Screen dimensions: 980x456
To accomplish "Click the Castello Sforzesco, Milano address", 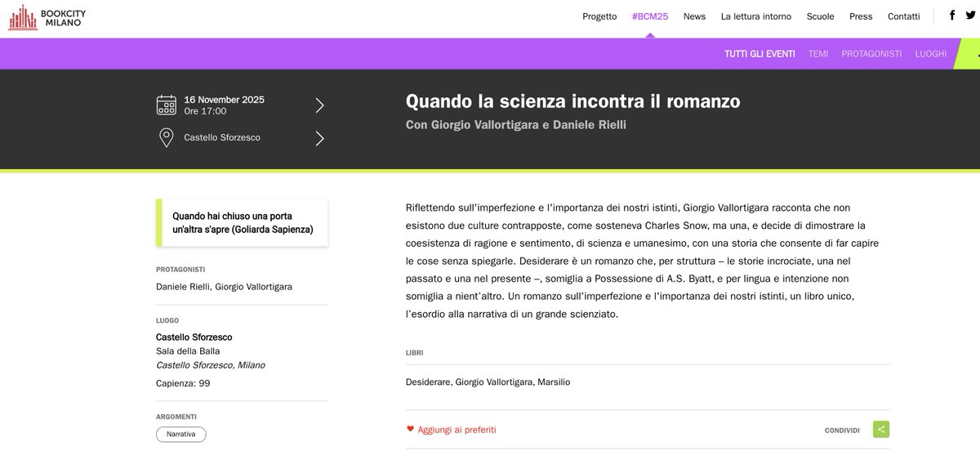I will coord(210,365).
